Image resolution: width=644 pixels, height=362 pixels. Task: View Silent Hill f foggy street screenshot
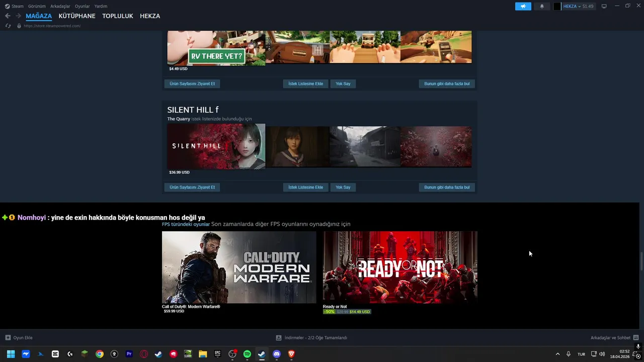[x=365, y=146]
